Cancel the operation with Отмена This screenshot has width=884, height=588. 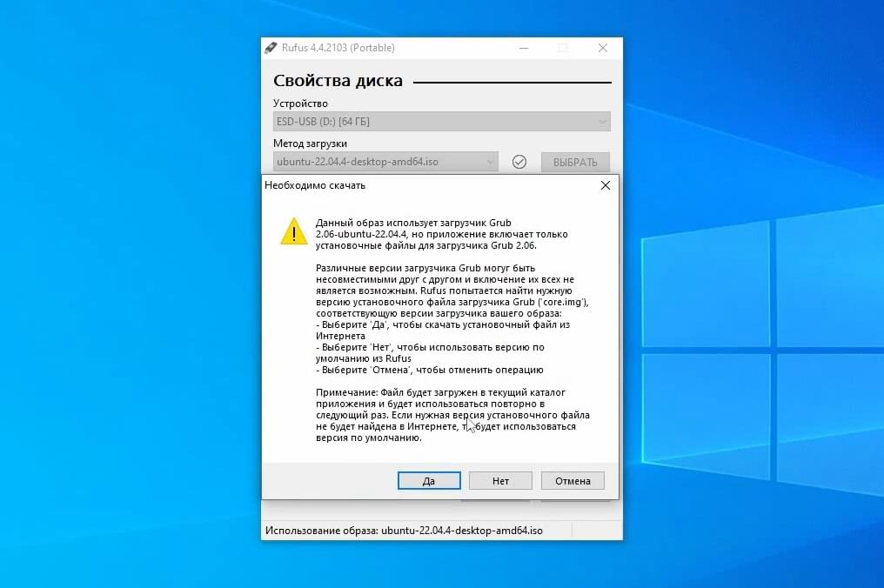(x=573, y=481)
